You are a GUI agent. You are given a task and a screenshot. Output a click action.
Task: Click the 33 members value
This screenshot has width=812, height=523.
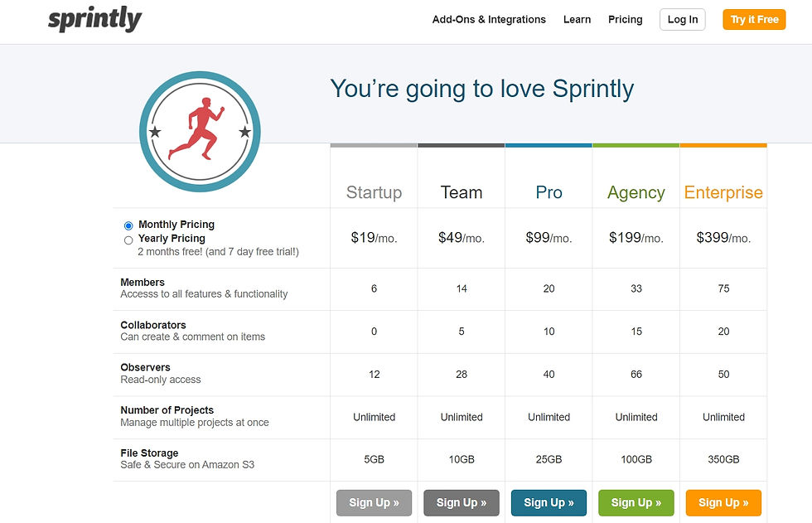636,288
